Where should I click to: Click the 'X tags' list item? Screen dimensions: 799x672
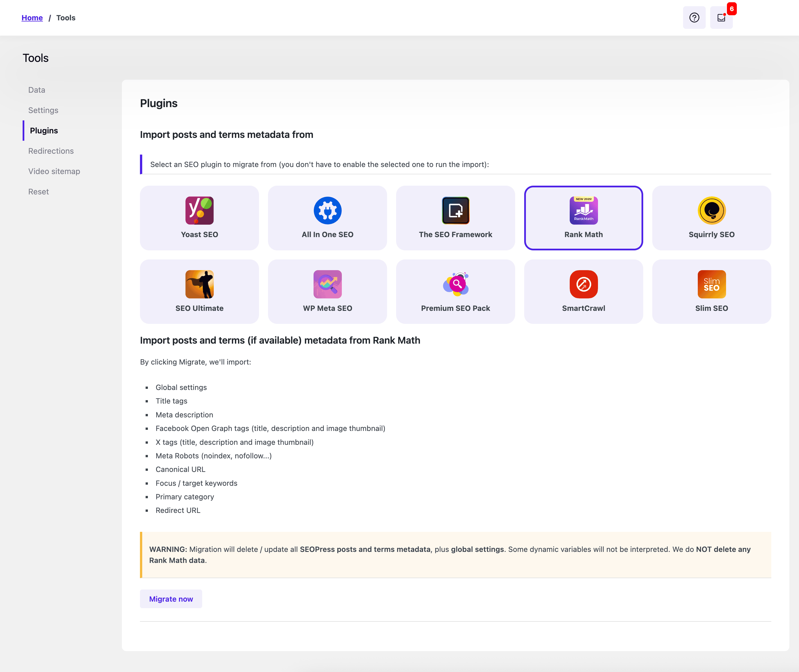pos(234,442)
